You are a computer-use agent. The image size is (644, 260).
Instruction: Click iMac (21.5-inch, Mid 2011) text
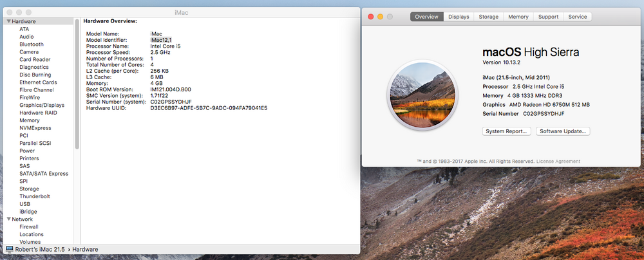(516, 77)
